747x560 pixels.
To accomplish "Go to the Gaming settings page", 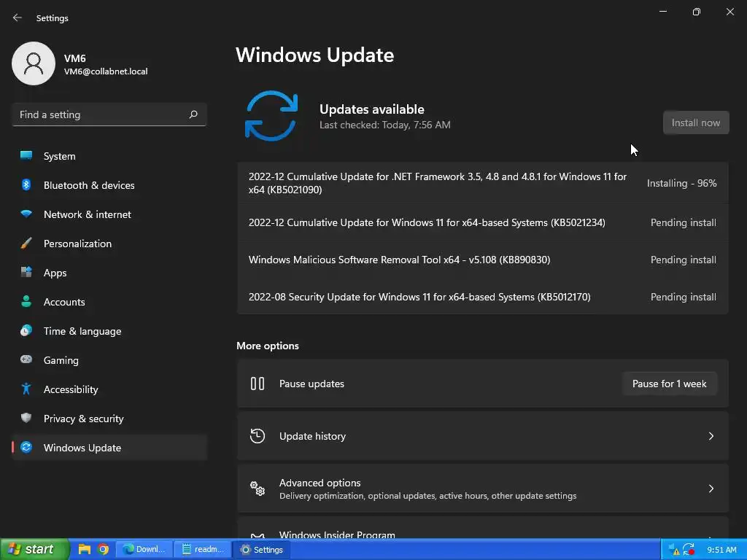I will pos(109,360).
